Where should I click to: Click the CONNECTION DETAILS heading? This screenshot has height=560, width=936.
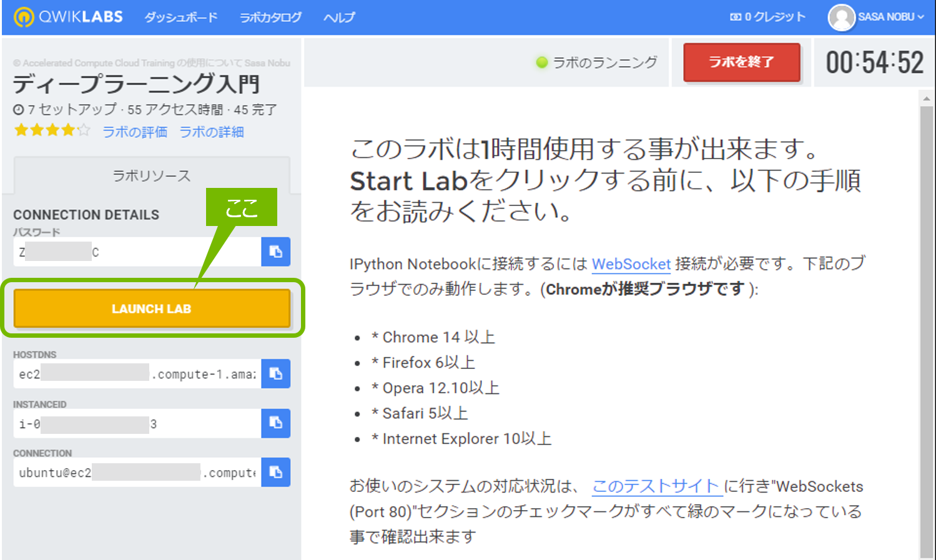[x=86, y=215]
